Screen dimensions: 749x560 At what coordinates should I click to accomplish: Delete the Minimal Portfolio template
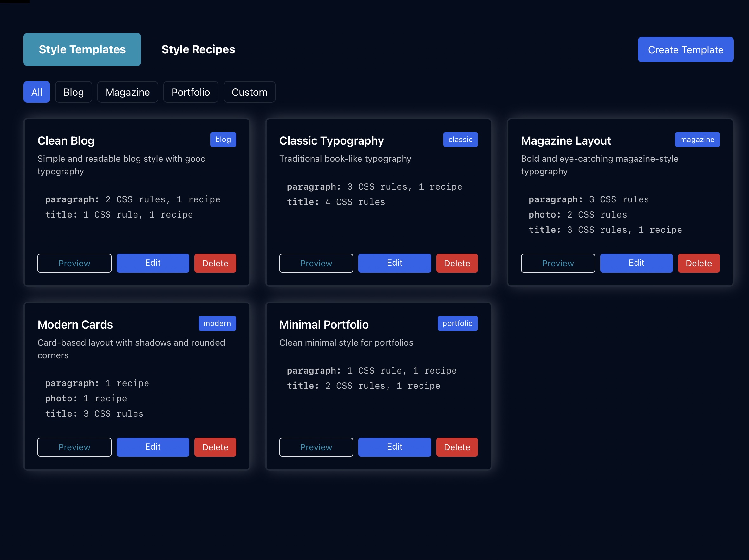point(457,447)
